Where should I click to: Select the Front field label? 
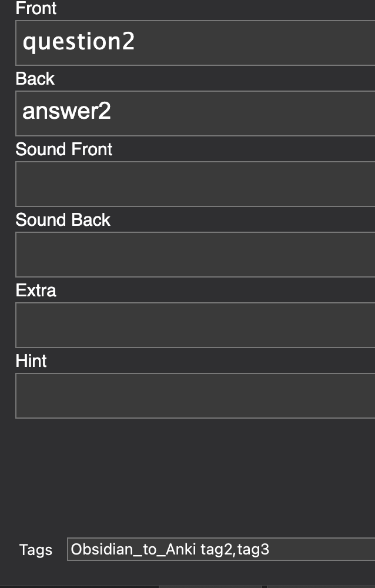click(36, 8)
